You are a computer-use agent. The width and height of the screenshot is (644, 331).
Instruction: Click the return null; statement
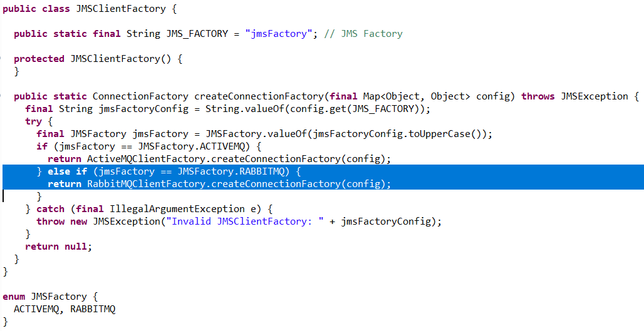pos(59,247)
